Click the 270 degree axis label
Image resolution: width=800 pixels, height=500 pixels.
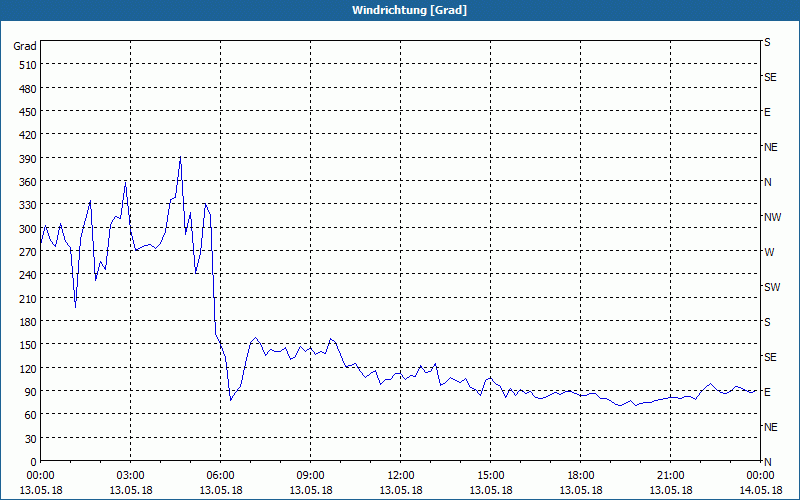click(28, 253)
